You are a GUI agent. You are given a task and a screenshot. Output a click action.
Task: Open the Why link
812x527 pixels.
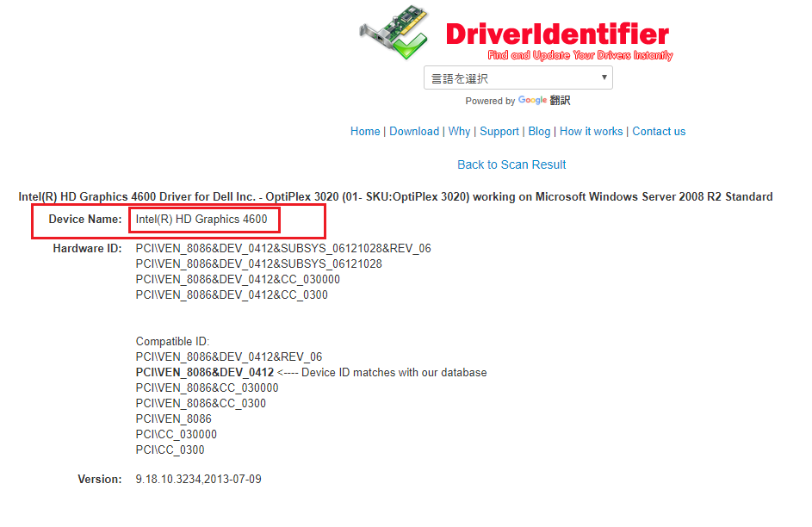459,132
